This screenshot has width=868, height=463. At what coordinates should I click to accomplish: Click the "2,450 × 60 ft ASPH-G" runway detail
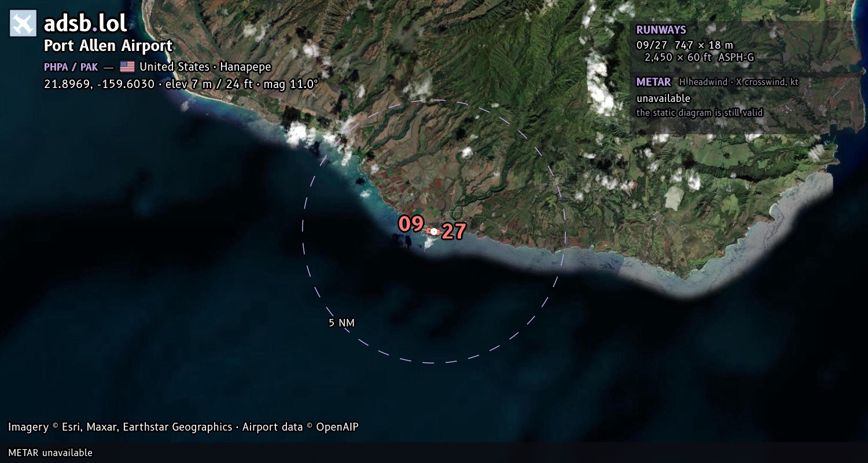click(700, 57)
